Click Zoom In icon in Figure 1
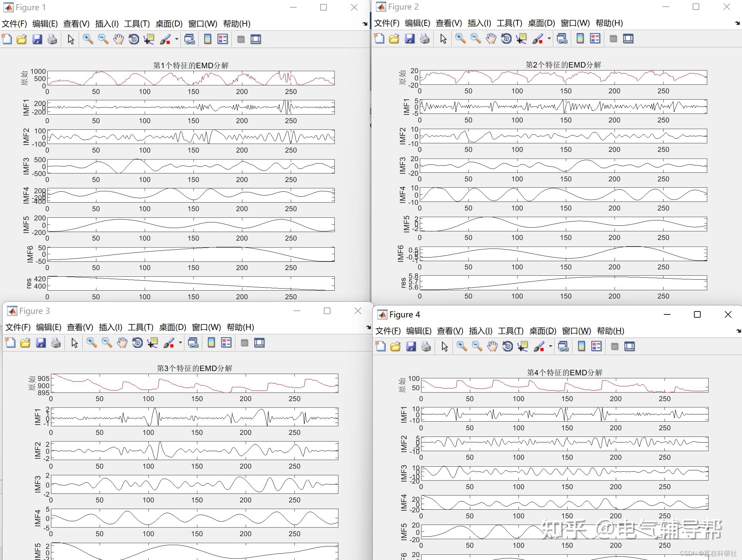 [x=88, y=39]
